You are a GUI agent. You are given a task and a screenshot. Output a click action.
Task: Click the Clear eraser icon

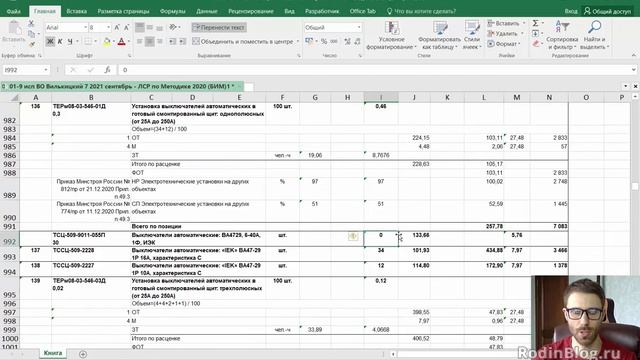pyautogui.click(x=536, y=44)
